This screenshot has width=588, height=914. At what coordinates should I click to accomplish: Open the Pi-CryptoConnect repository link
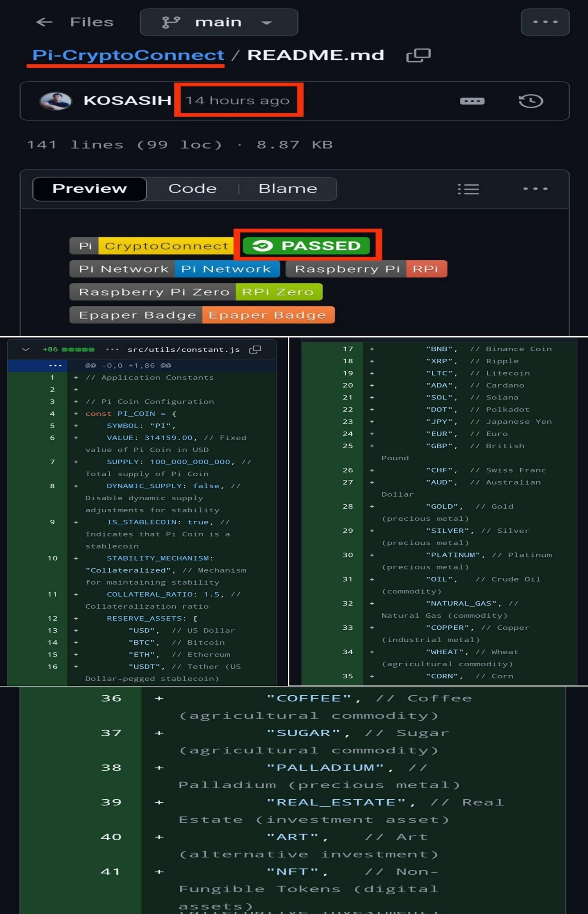(128, 55)
